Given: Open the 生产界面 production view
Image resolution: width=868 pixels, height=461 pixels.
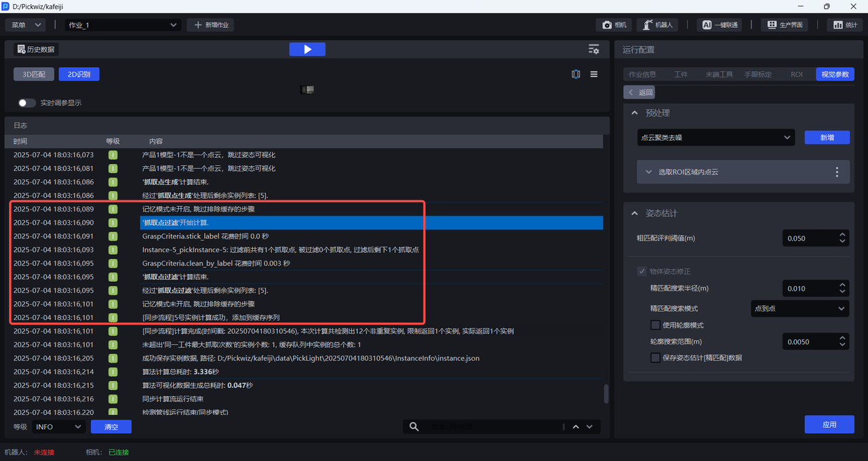Looking at the screenshot, I should coord(785,25).
